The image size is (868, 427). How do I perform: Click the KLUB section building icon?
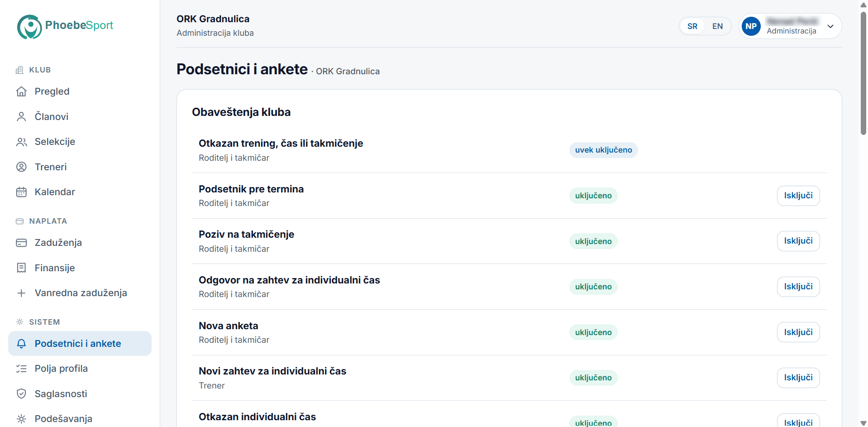coord(19,70)
